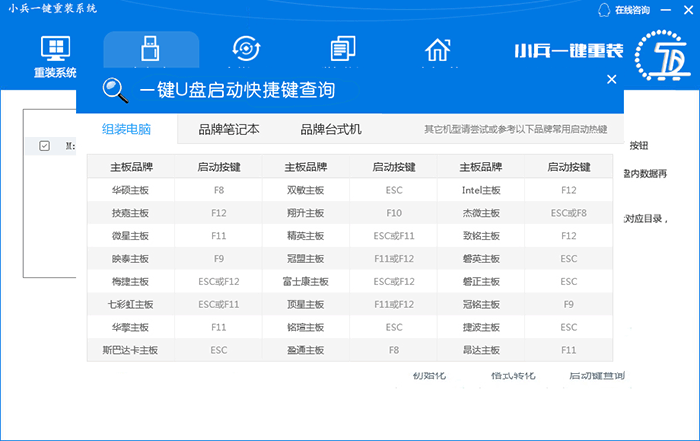Switch to the 品牌笔记本 tab
The width and height of the screenshot is (700, 441).
pyautogui.click(x=228, y=130)
